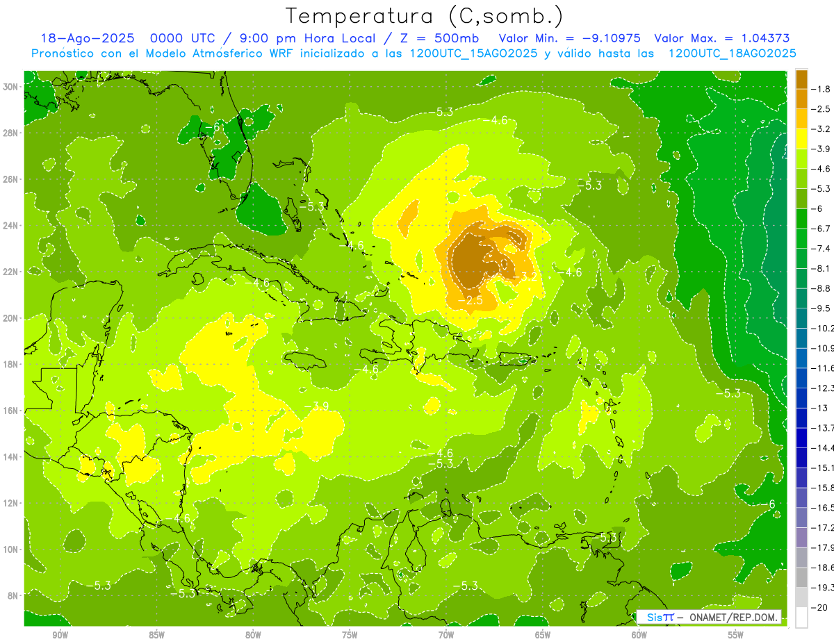Click the "65W" longitude axis label
The width and height of the screenshot is (834, 644).
pos(543,635)
